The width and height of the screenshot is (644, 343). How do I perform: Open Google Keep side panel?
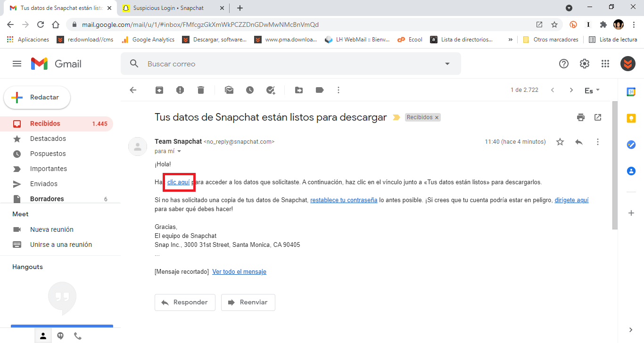[x=631, y=118]
